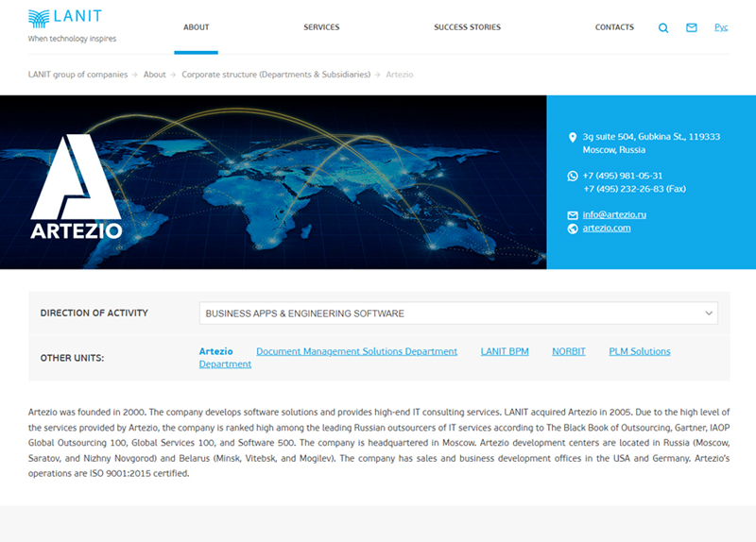
Task: Open the Success Stories menu
Action: coord(467,27)
